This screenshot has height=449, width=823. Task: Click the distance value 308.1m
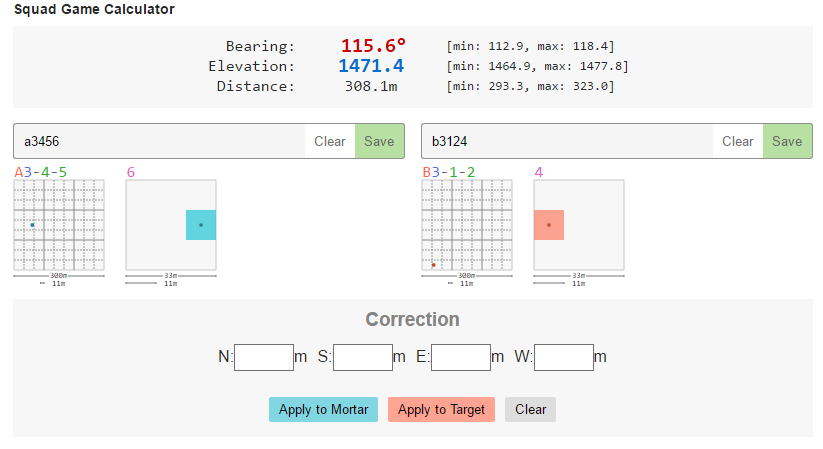[371, 86]
